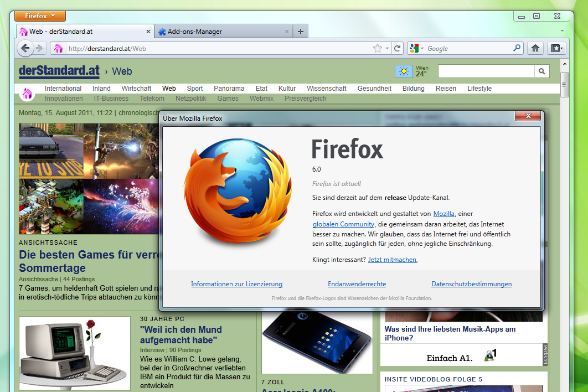
Task: Open the Sport section
Action: [x=195, y=89]
